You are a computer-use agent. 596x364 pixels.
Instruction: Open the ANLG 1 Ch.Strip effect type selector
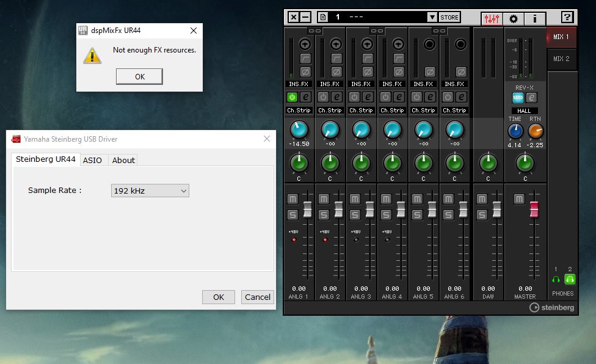(299, 110)
